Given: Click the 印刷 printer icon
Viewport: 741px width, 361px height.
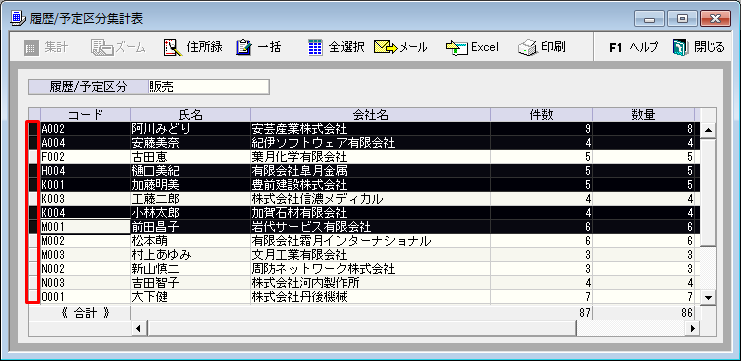Looking at the screenshot, I should point(527,47).
